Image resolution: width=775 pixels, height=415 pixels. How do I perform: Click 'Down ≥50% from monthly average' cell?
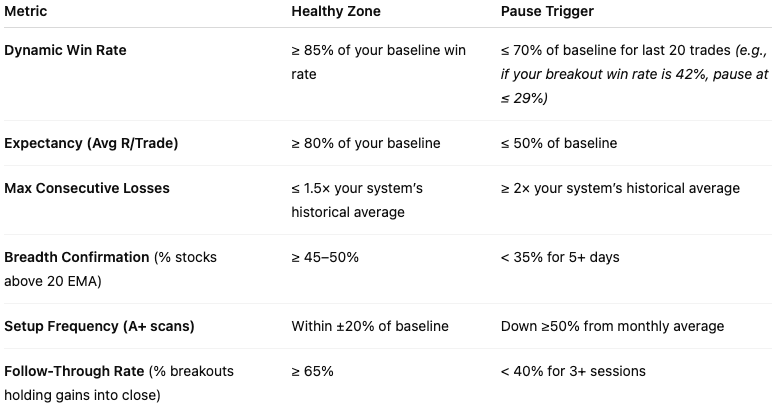tap(612, 326)
